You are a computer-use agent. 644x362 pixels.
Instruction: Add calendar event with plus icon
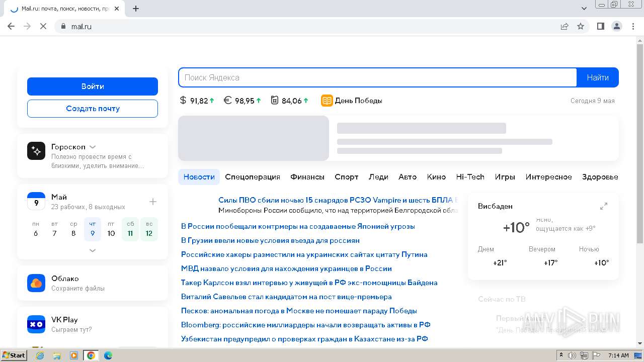[153, 202]
